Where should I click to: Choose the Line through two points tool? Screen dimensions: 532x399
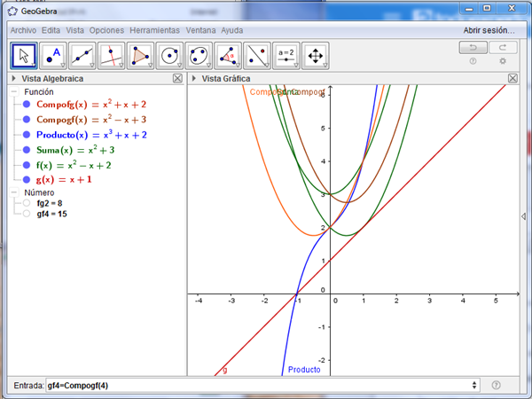click(x=83, y=56)
